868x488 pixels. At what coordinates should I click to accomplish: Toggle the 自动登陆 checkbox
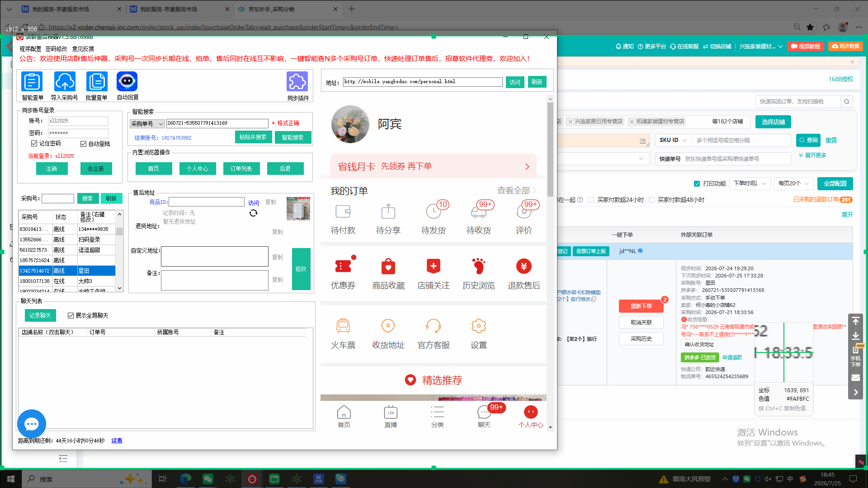click(x=83, y=144)
